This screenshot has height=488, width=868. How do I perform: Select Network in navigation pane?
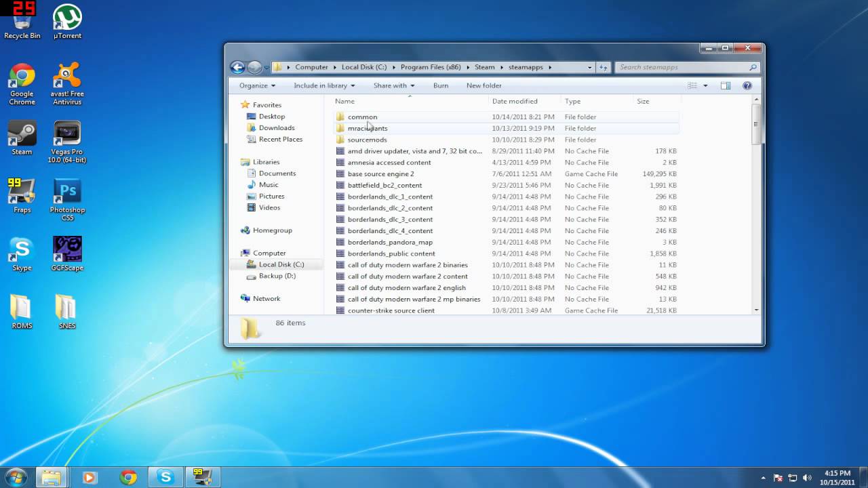(266, 299)
